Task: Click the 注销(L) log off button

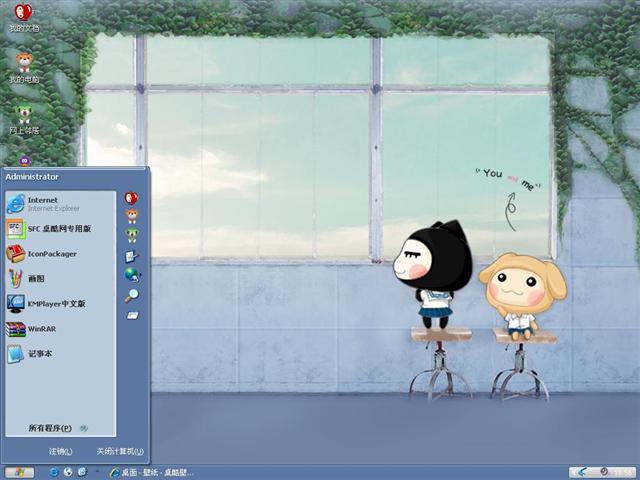Action: tap(60, 451)
